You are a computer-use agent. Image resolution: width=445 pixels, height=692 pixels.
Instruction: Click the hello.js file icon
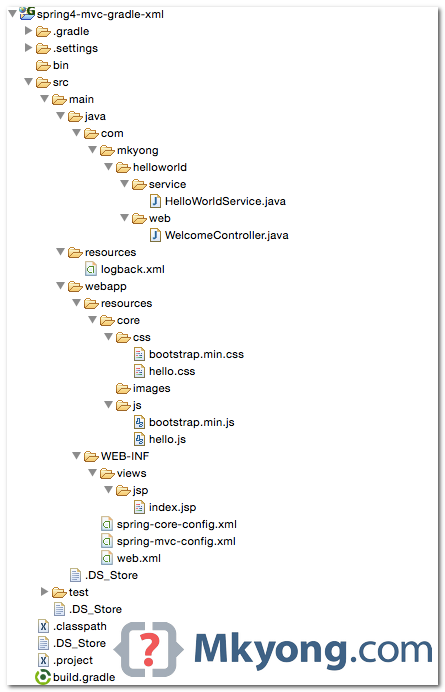pyautogui.click(x=140, y=439)
